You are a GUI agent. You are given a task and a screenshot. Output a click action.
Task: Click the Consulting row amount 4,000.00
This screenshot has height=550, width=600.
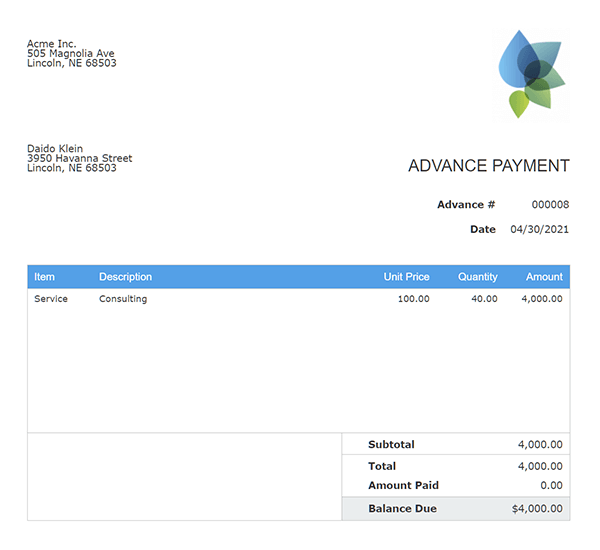(542, 299)
